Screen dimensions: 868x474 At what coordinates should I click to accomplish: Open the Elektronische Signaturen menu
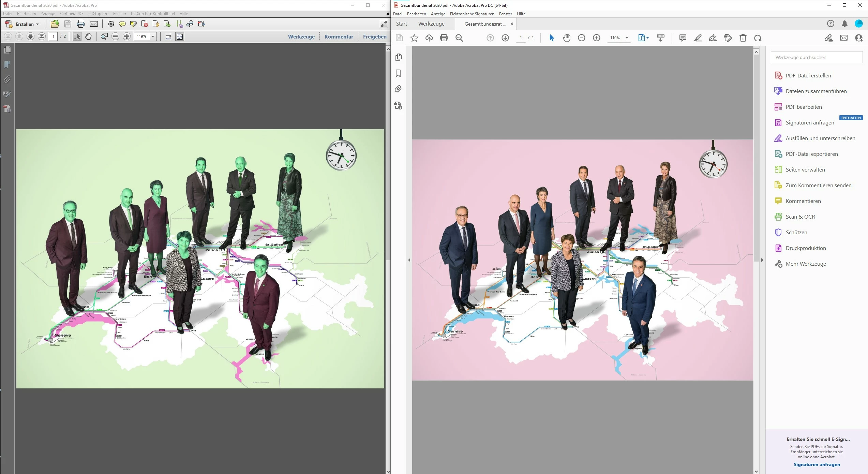click(472, 14)
